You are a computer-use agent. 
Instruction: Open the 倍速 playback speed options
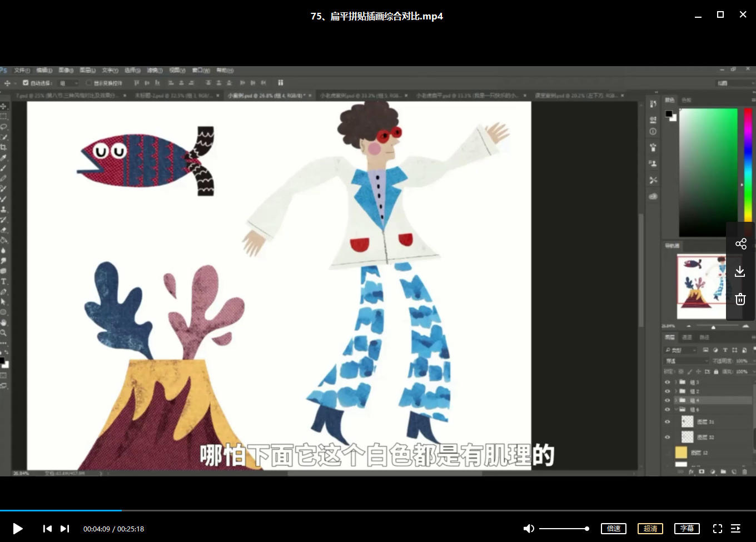click(x=614, y=529)
